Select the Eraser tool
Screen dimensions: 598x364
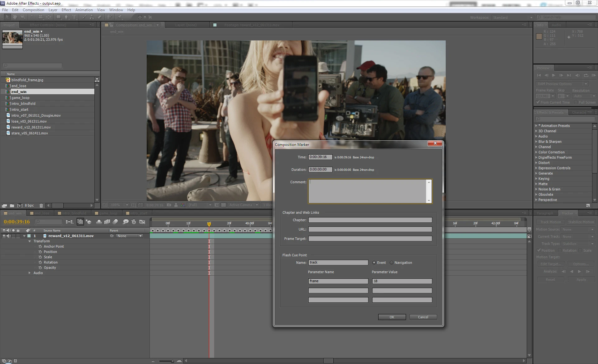pos(100,17)
